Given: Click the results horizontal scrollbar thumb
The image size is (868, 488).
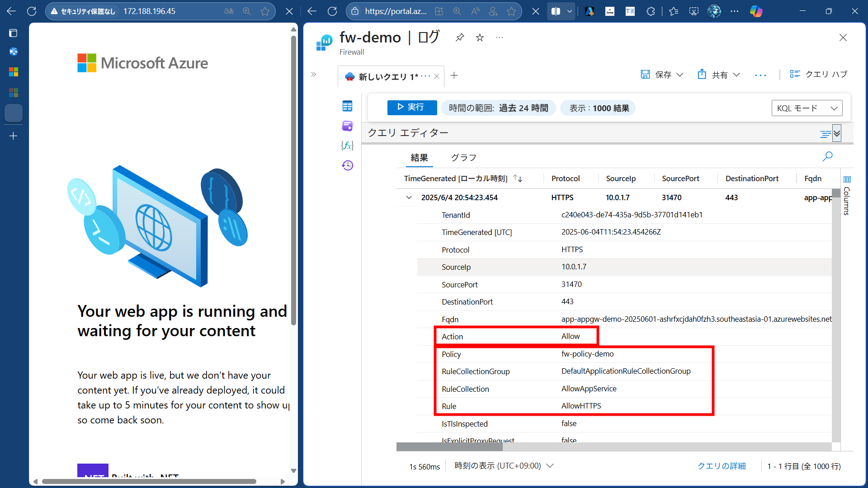Looking at the screenshot, I should [449, 446].
